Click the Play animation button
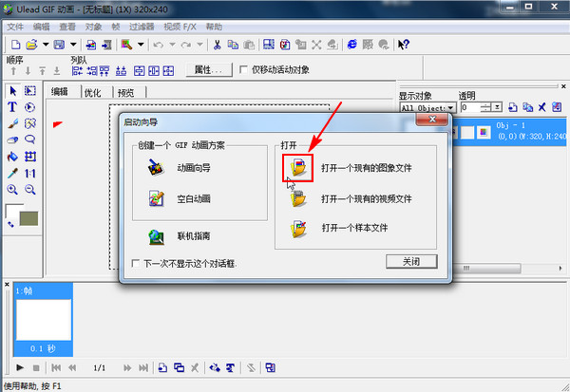570x392 pixels. pos(20,367)
